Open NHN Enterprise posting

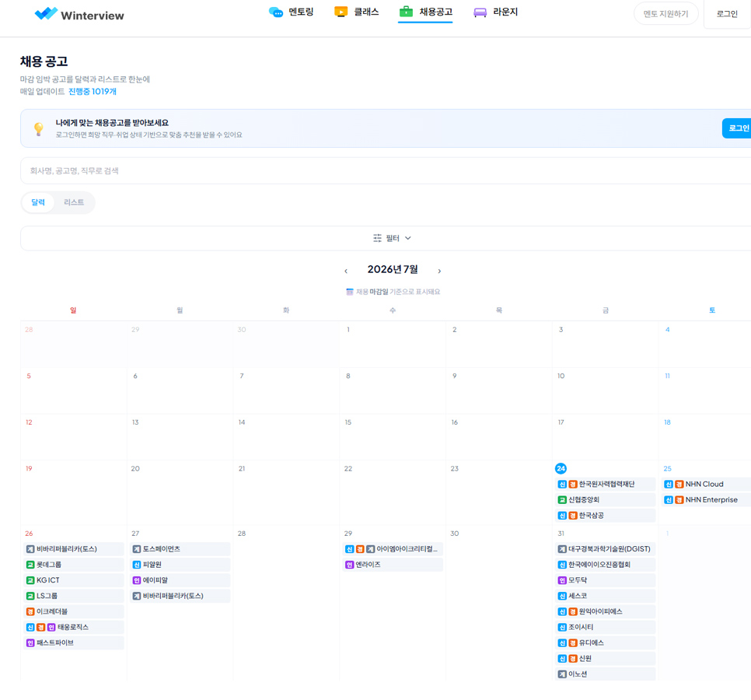707,500
